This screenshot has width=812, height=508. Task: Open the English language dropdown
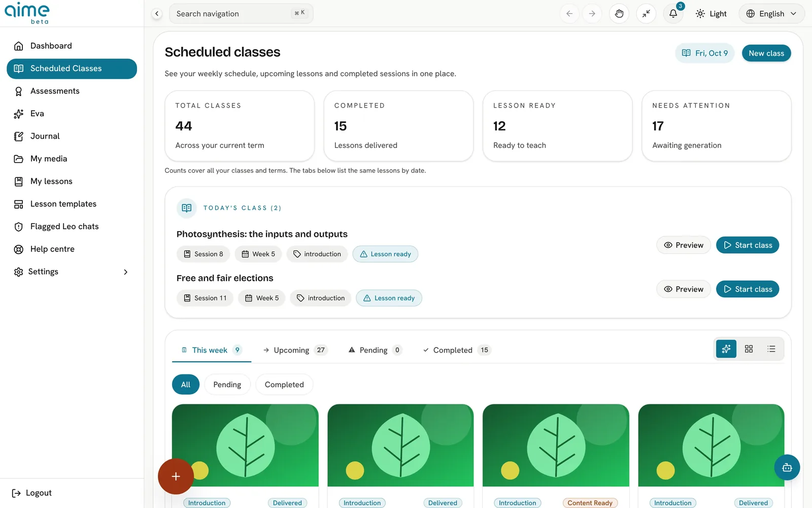[x=771, y=14]
